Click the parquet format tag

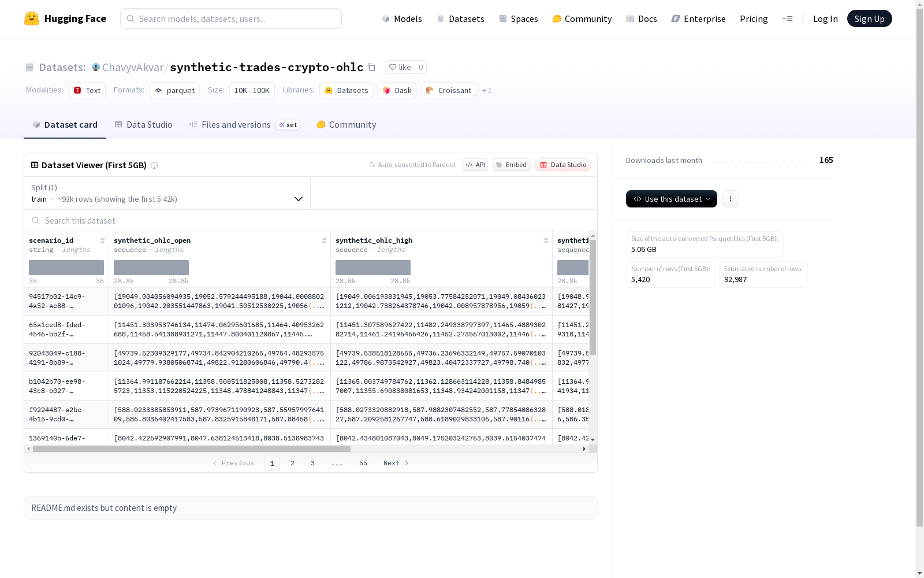coord(174,90)
